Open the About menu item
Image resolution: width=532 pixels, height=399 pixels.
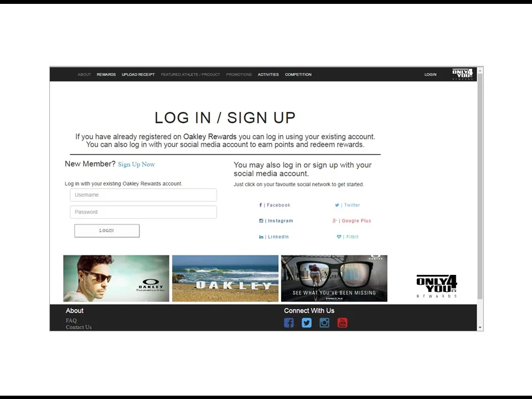click(x=84, y=74)
